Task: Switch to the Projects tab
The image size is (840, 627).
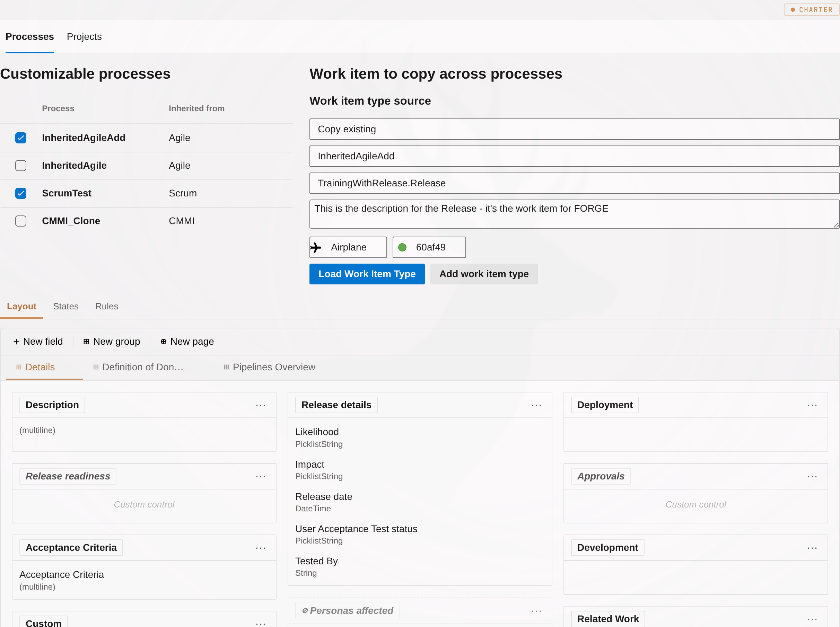Action: pyautogui.click(x=84, y=37)
